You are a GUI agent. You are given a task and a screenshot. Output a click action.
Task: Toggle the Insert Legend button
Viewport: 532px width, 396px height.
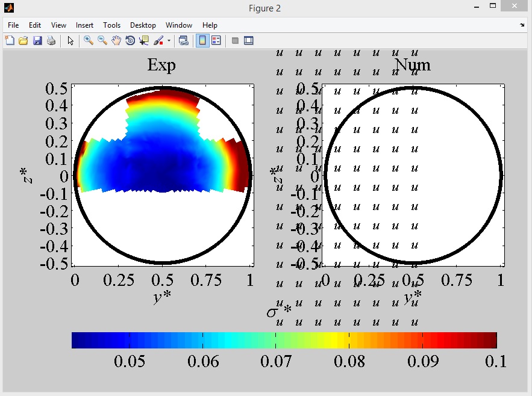pos(216,41)
